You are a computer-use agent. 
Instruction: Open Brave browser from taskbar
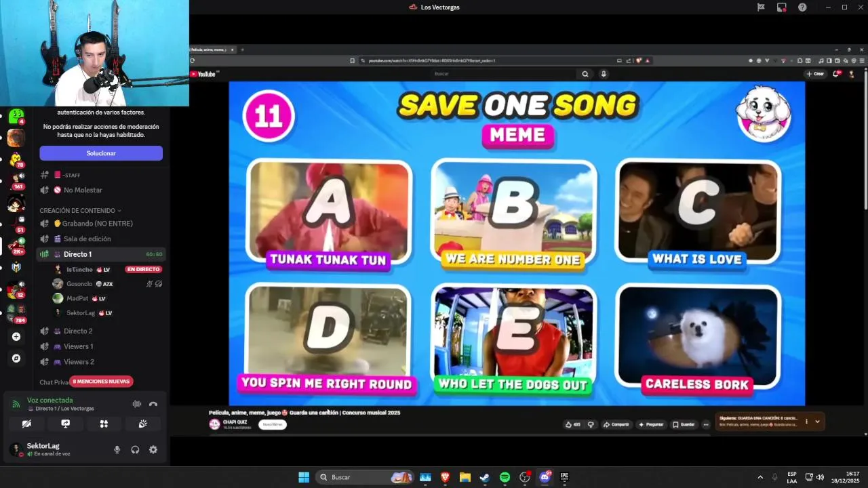pyautogui.click(x=446, y=477)
